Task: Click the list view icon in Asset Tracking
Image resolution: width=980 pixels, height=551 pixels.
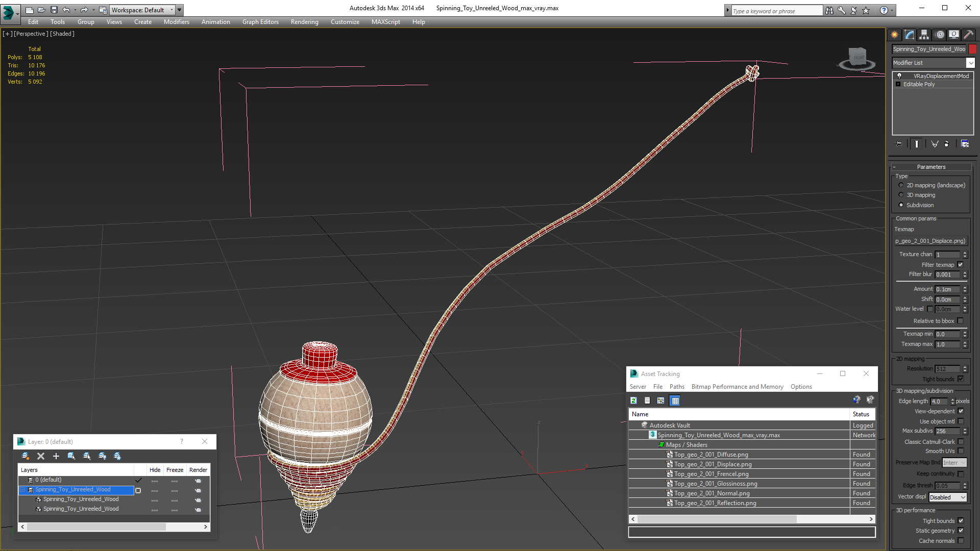Action: pyautogui.click(x=647, y=400)
